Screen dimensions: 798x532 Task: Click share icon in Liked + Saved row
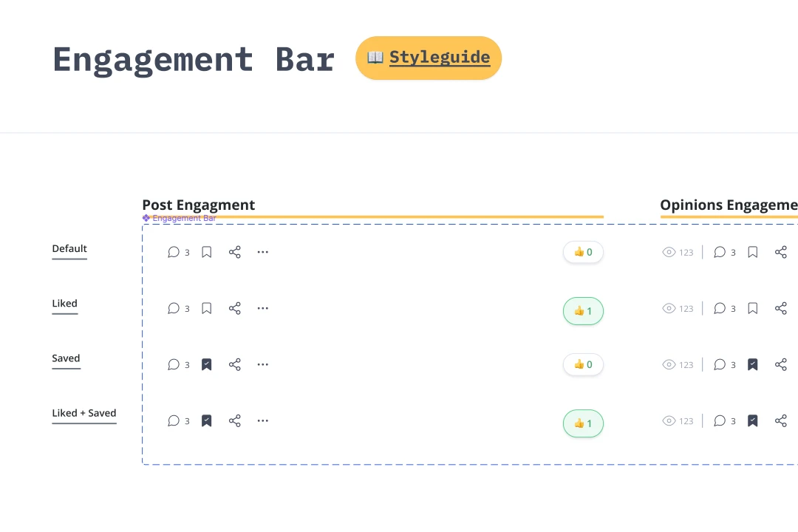[235, 421]
